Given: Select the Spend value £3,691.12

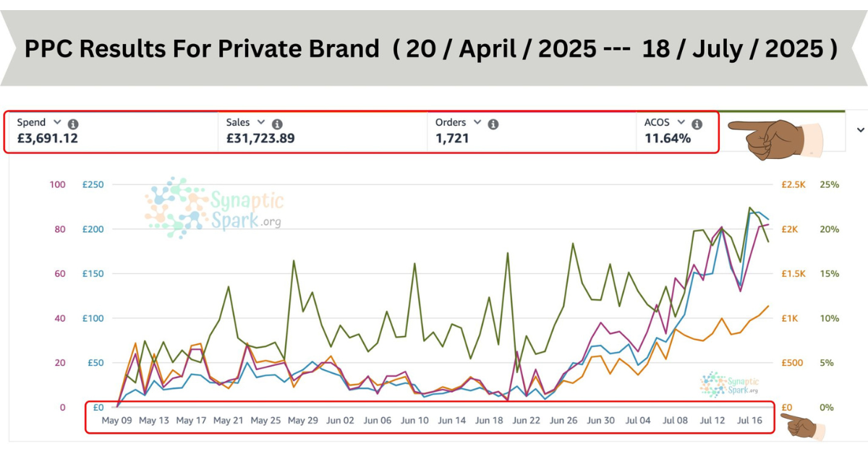Looking at the screenshot, I should point(47,138).
